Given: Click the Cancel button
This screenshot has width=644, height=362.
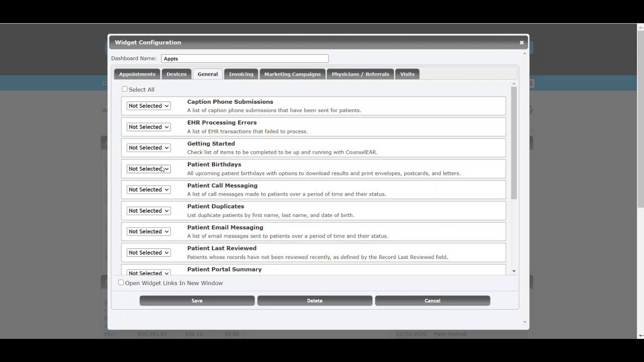Looking at the screenshot, I should click(433, 301).
